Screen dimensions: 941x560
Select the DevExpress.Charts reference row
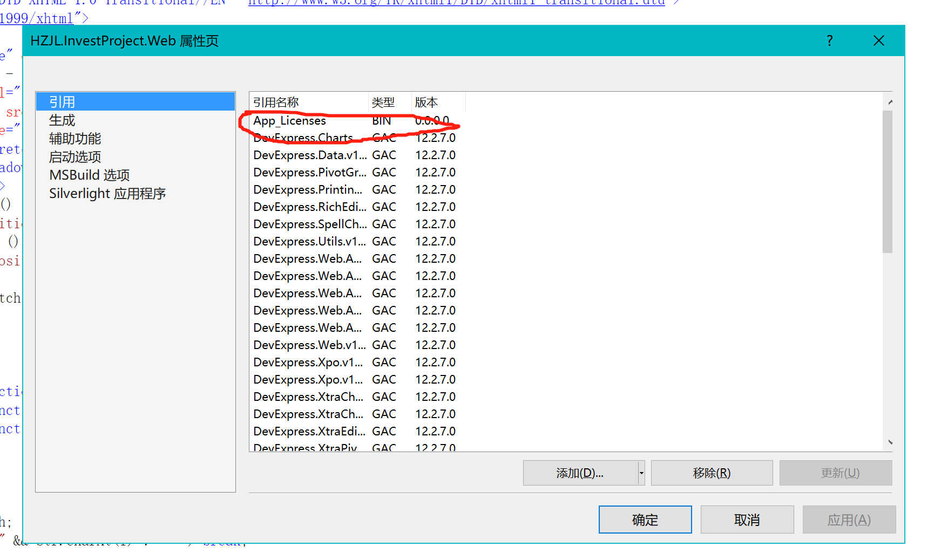356,138
